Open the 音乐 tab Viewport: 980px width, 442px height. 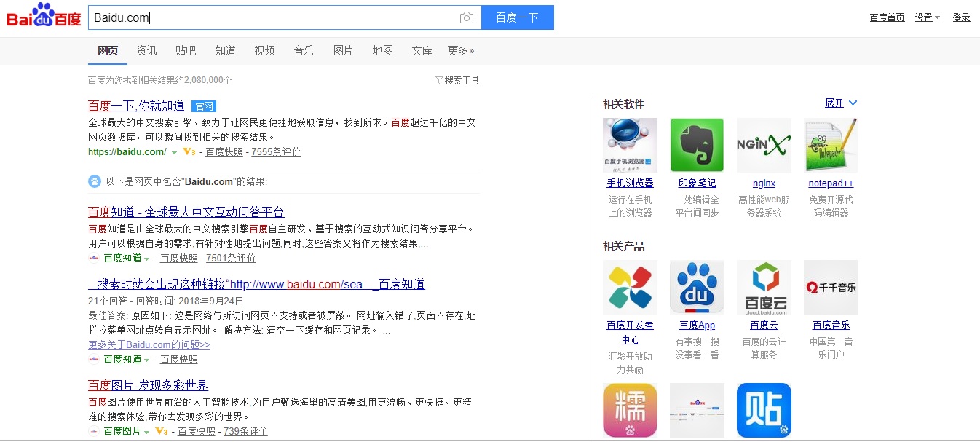point(304,50)
